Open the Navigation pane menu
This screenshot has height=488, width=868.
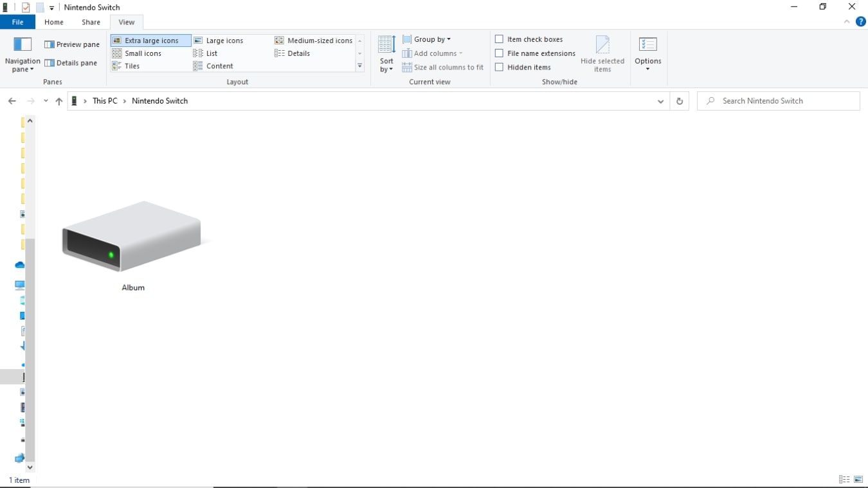tap(23, 55)
